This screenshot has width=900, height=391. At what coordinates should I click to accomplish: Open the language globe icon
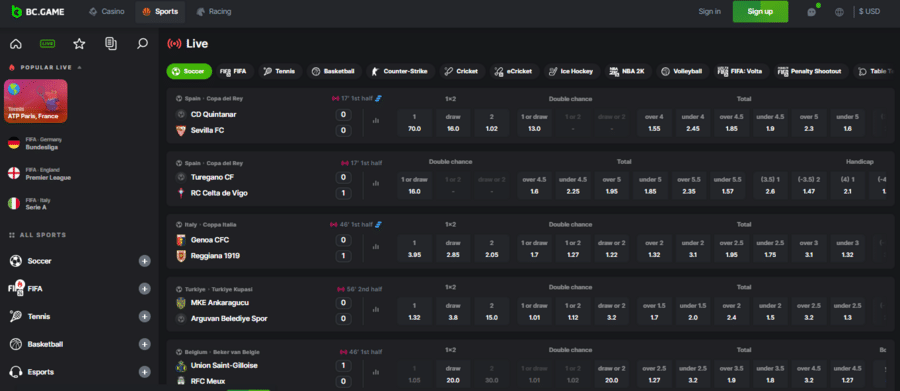(x=839, y=11)
